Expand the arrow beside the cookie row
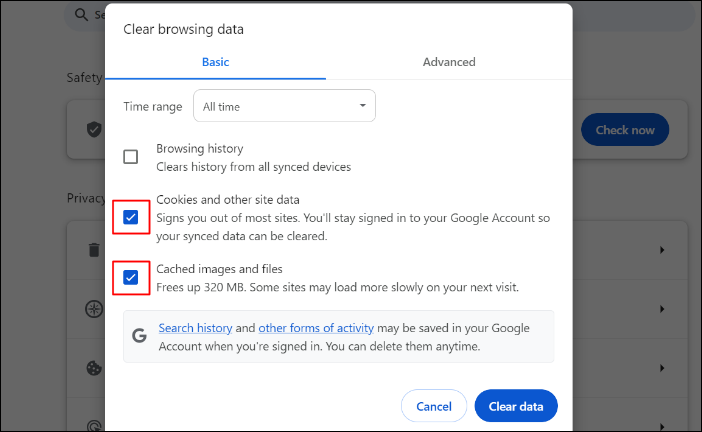This screenshot has width=702, height=432. pos(662,366)
